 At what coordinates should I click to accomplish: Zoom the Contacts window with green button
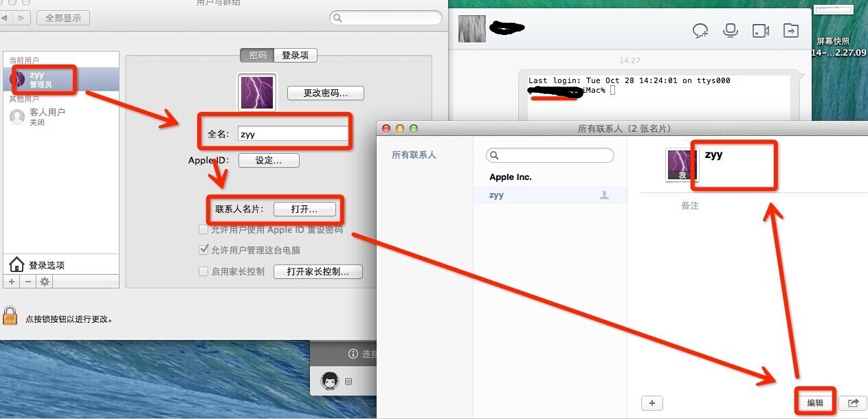pyautogui.click(x=414, y=128)
